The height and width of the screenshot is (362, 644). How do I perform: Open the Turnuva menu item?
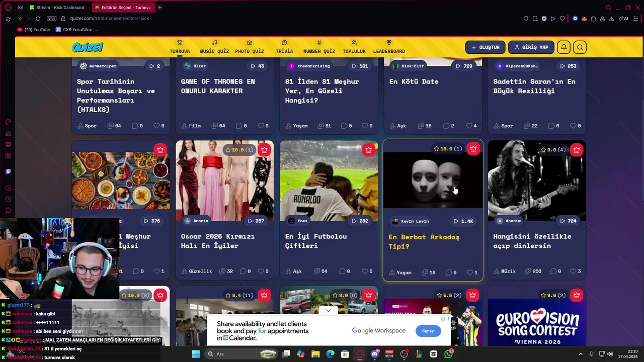coord(180,47)
